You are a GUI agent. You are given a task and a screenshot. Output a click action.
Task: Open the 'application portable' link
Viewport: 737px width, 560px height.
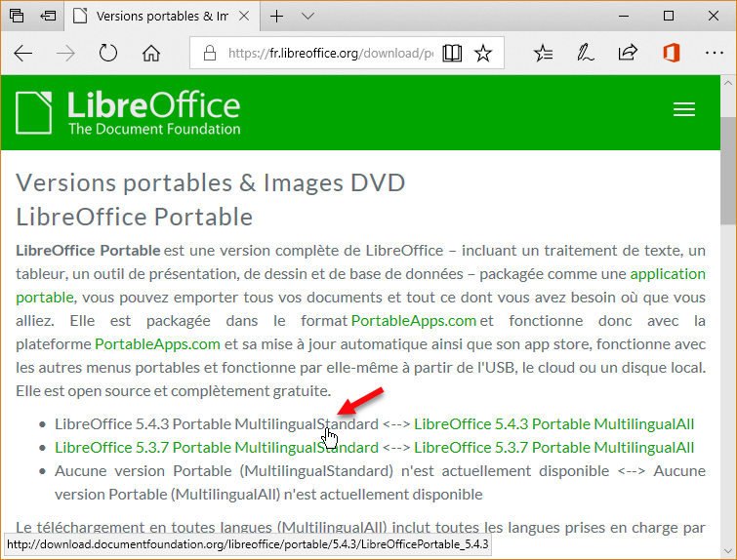(x=668, y=274)
